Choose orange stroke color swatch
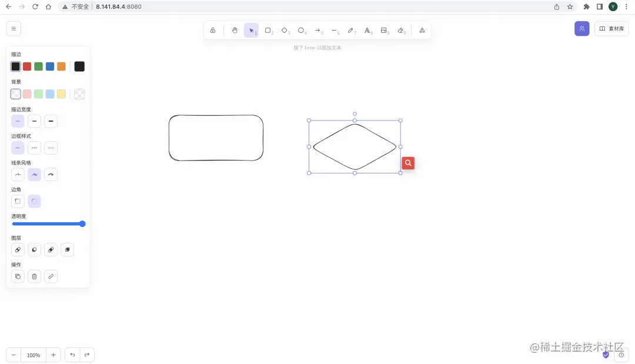 (61, 66)
